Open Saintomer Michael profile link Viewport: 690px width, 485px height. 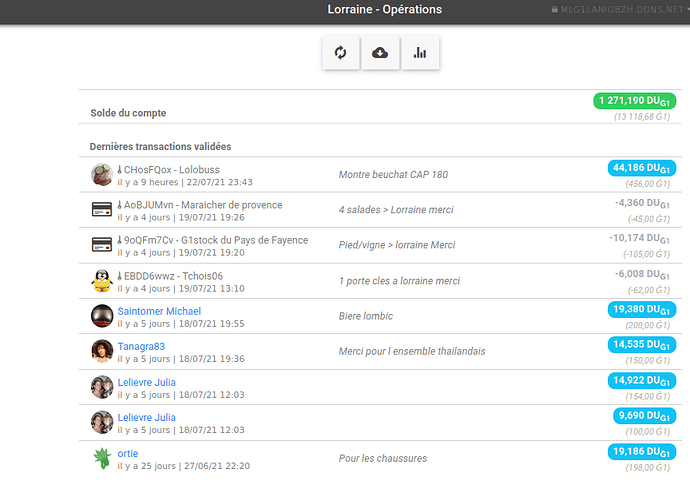click(159, 312)
